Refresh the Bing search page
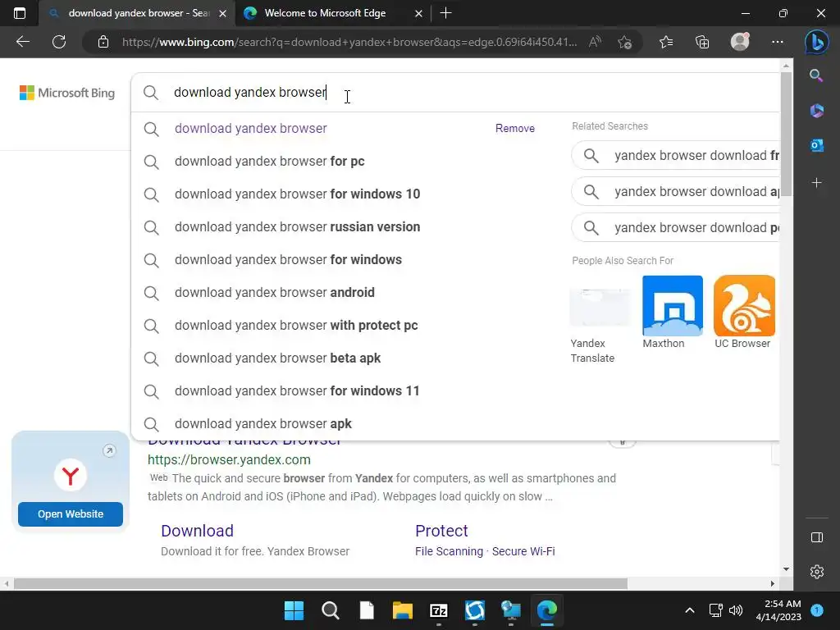 (59, 42)
